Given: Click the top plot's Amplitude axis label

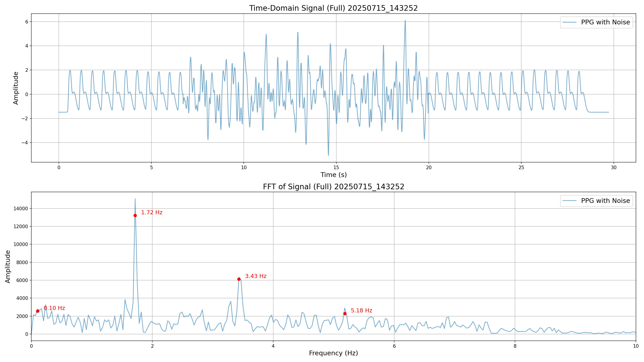Looking at the screenshot, I should pos(16,88).
